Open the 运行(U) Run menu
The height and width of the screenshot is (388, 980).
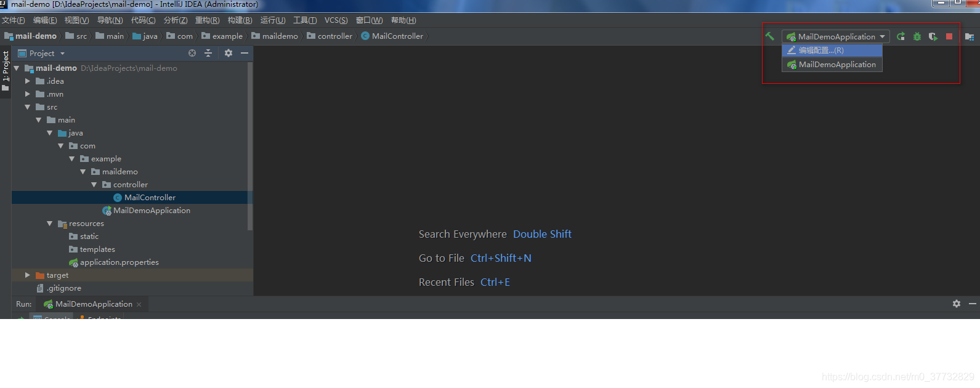pos(272,20)
